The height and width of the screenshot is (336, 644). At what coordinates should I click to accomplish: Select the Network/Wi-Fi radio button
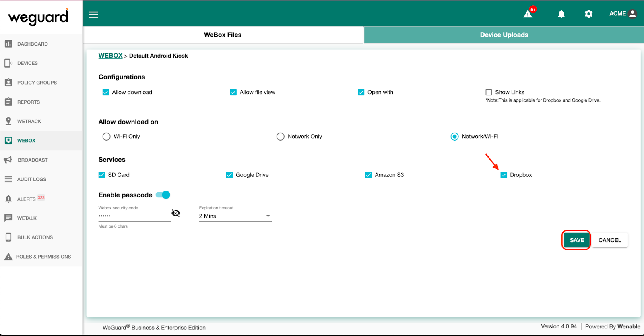point(454,137)
